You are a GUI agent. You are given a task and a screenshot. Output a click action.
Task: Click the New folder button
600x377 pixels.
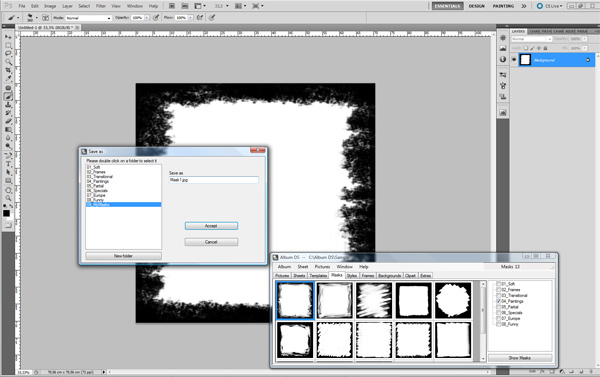point(123,256)
